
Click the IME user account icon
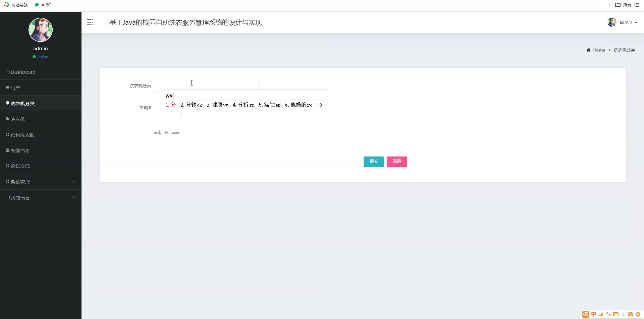click(623, 314)
